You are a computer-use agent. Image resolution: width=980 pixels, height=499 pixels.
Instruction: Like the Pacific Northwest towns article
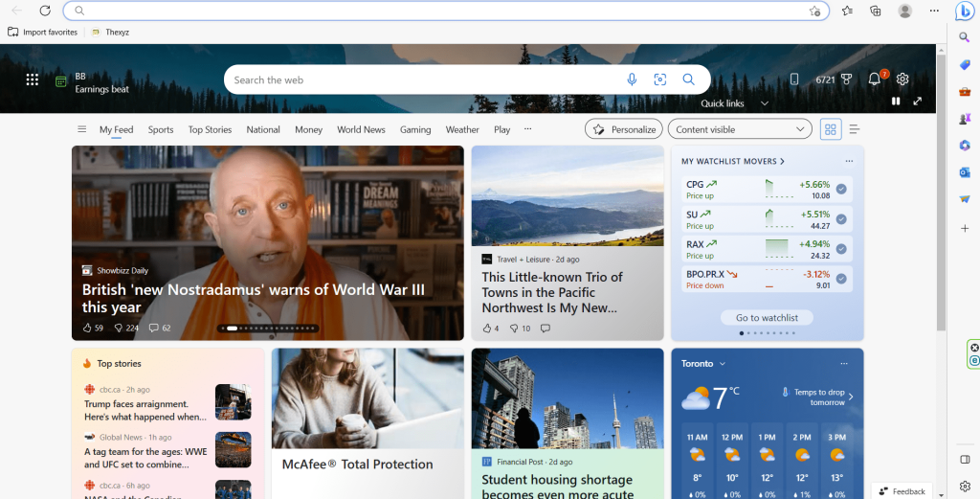coord(487,328)
